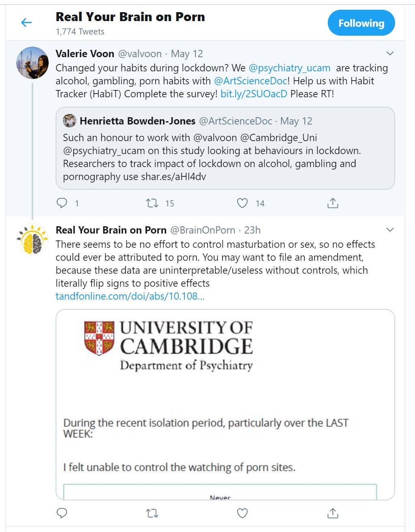Share Valerie Voon's tweet
The height and width of the screenshot is (532, 415).
point(333,203)
